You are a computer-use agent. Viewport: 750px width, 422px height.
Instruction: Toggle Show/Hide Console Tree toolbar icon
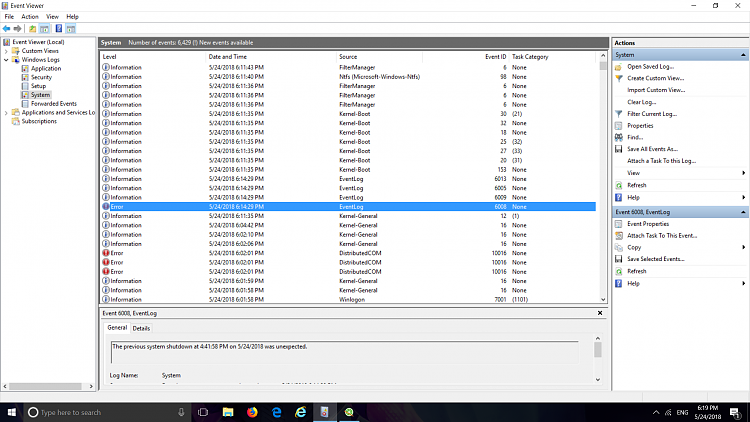pyautogui.click(x=44, y=29)
